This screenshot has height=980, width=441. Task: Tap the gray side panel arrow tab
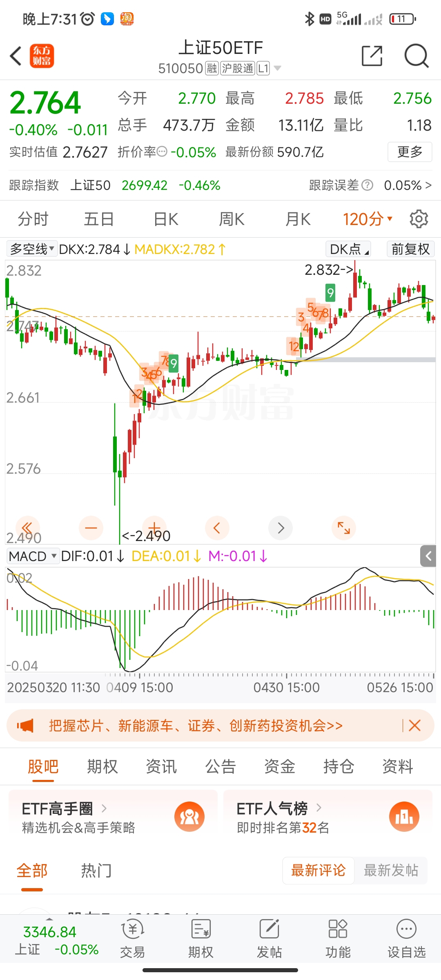(x=428, y=556)
